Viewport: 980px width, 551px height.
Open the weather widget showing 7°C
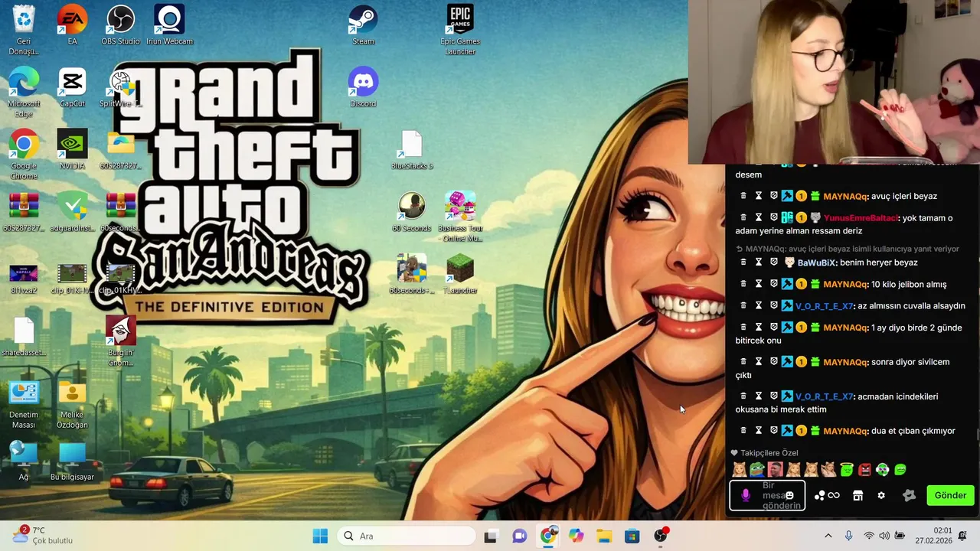coord(43,535)
